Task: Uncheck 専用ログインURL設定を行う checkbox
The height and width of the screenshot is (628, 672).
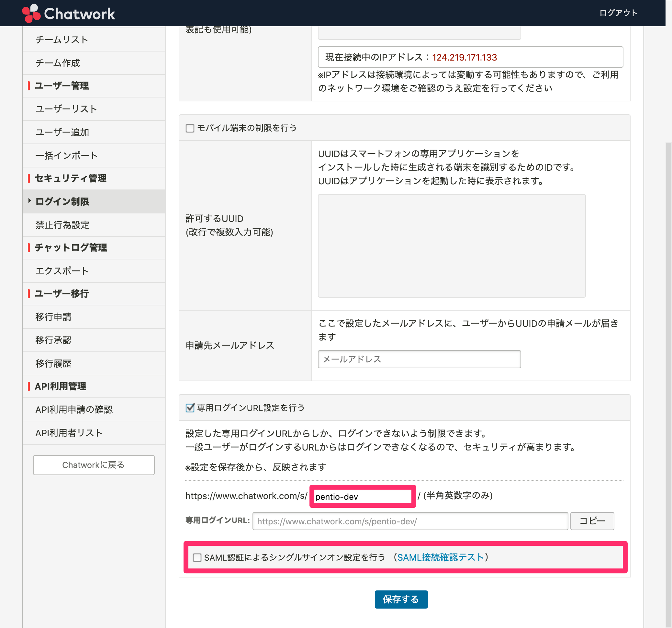Action: click(190, 408)
